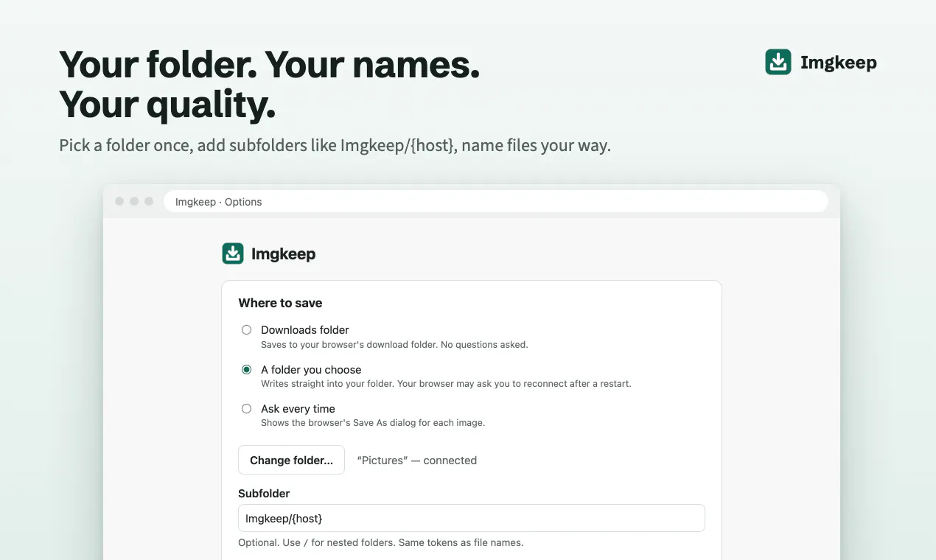
Task: Click the tagline 'Pick a folder once'
Action: click(x=335, y=145)
